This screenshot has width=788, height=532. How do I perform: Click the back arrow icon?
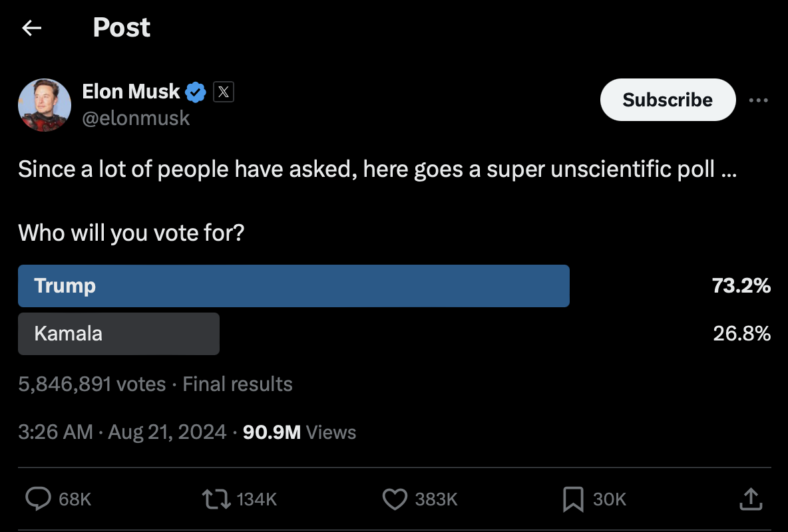pos(31,28)
